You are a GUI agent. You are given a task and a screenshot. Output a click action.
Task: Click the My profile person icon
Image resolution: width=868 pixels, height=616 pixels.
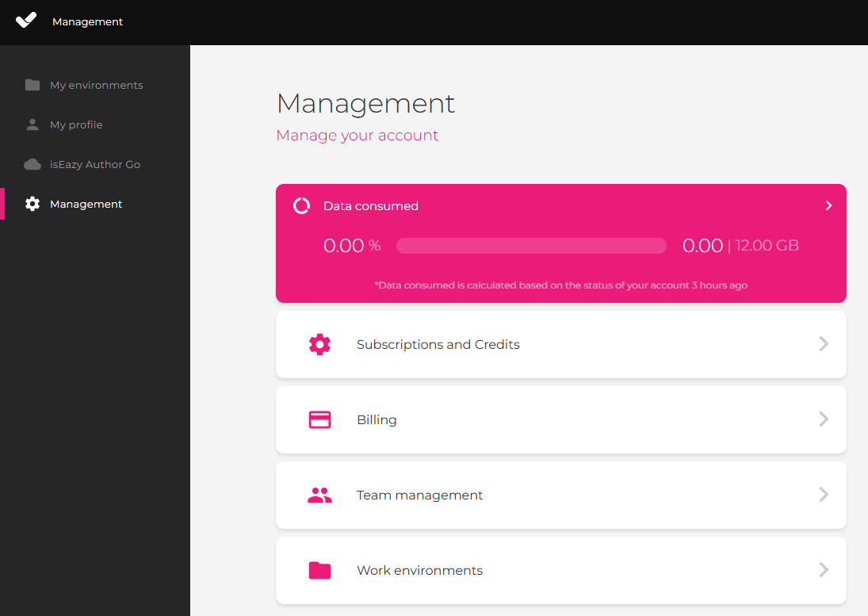tap(33, 124)
